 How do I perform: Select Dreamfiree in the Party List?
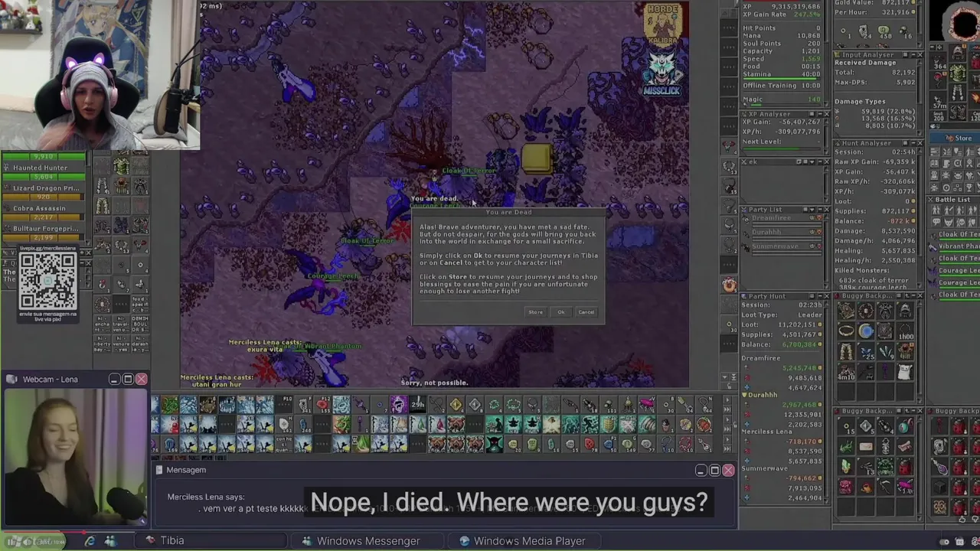771,218
